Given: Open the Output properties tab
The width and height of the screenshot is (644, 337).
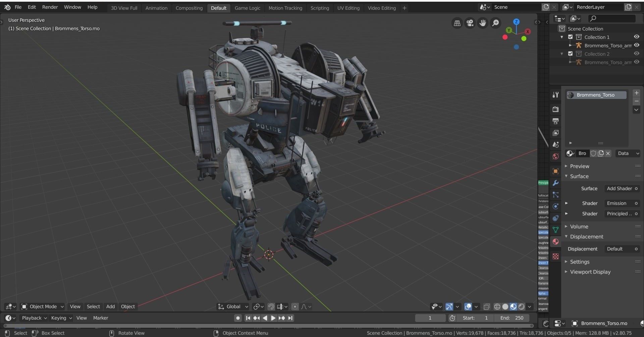Looking at the screenshot, I should 555,121.
